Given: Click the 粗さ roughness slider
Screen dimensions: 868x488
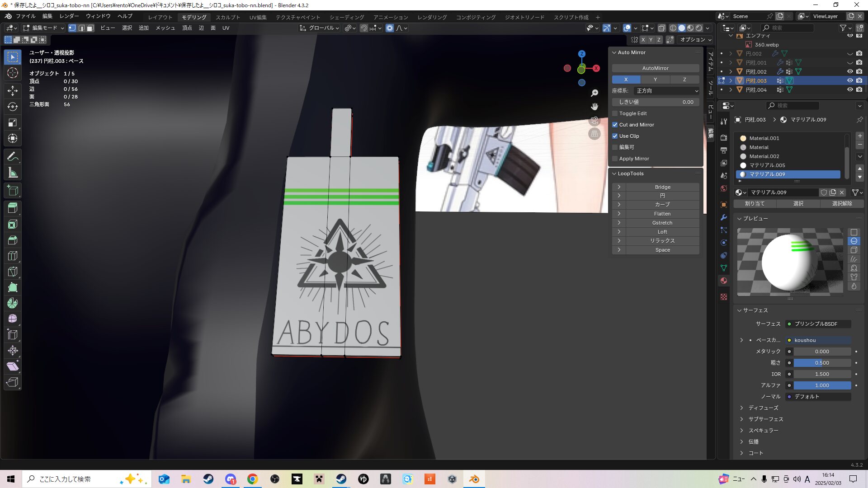Looking at the screenshot, I should click(822, 363).
